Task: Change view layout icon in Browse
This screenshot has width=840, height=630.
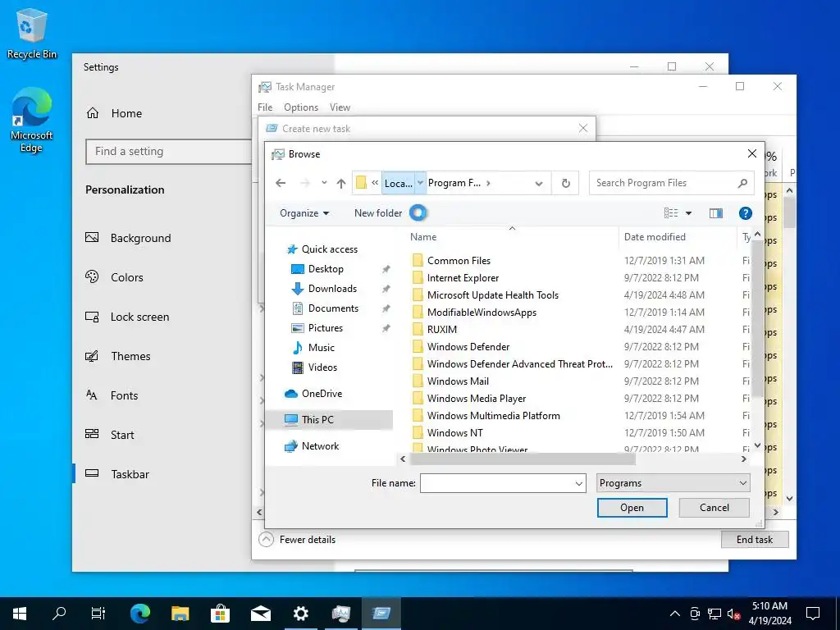Action: coord(671,213)
